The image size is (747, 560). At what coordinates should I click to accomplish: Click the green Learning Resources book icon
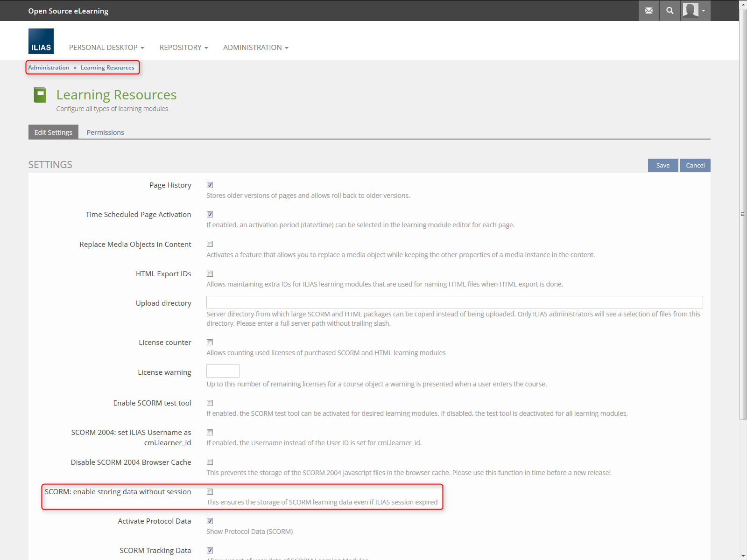tap(40, 95)
